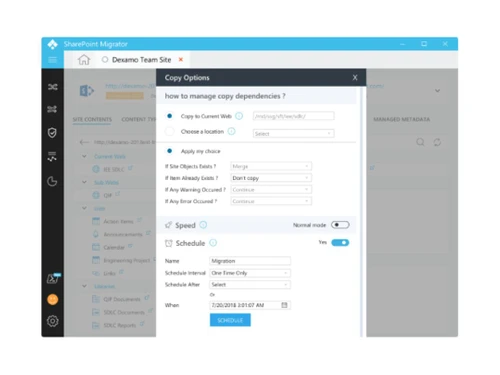This screenshot has height=375, width=500.
Task: Click the back arrow in site tree
Action: coord(84,142)
